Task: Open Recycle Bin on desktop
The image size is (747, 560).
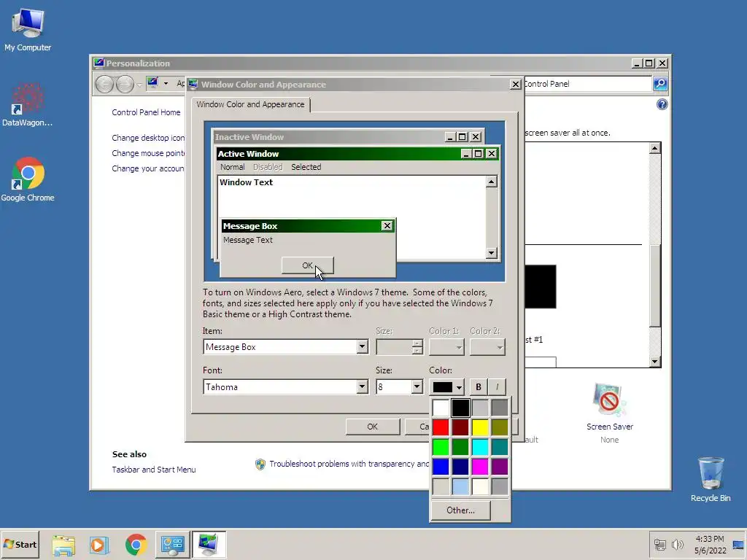Action: pos(711,479)
